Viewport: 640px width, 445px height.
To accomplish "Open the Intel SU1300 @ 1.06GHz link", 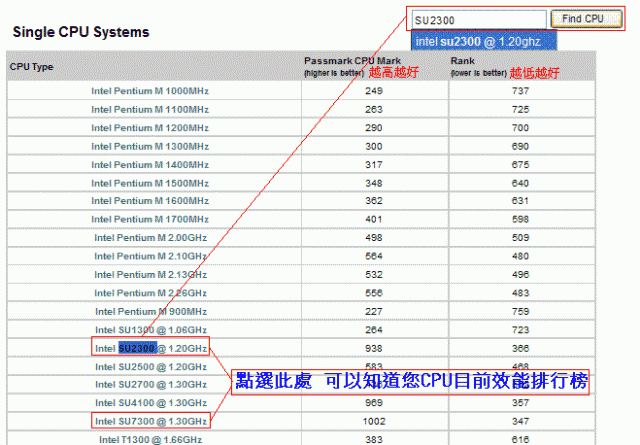I will click(x=151, y=330).
